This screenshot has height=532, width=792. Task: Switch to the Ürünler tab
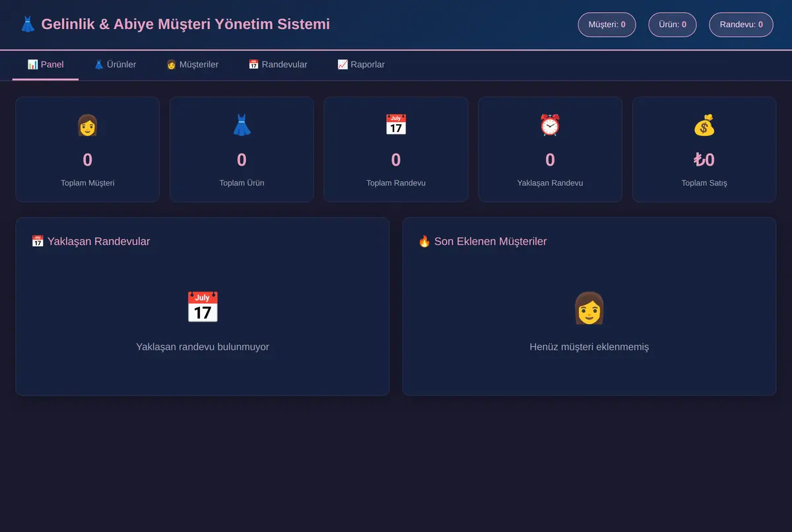tap(115, 65)
